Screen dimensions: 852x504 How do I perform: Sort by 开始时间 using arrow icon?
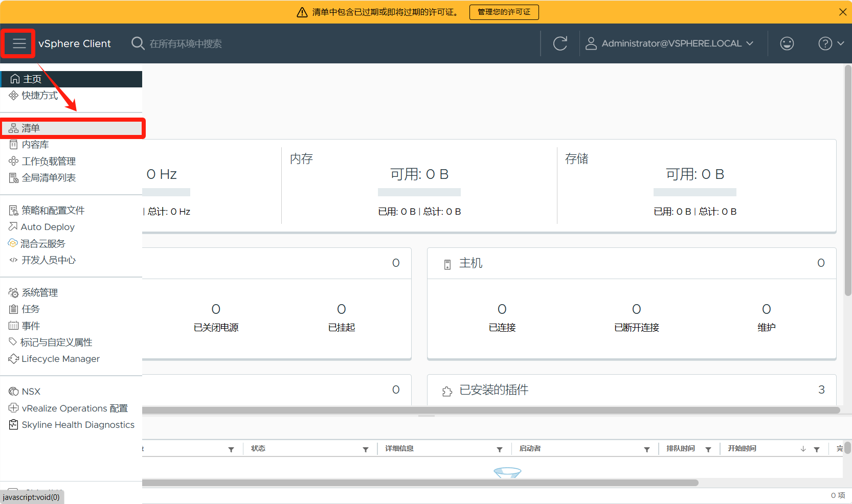(x=803, y=449)
